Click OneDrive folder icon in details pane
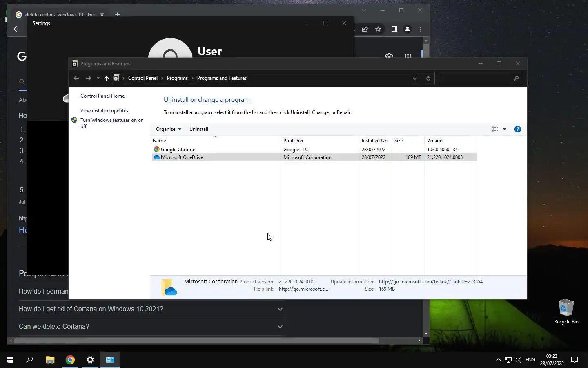This screenshot has width=588, height=368. point(169,287)
